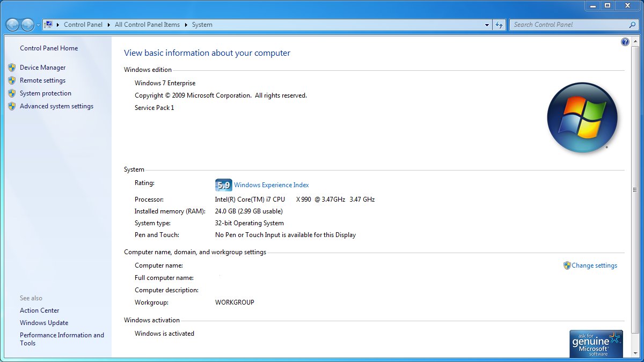Open the Windows Experience Index link

(271, 185)
